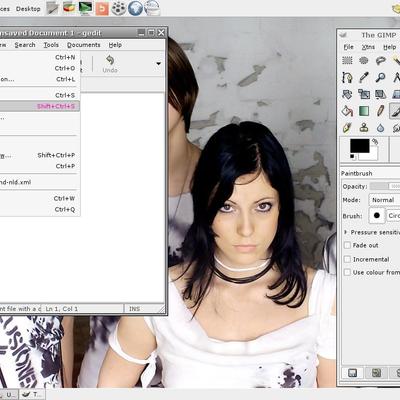The image size is (400, 400).
Task: Open the Tools menu in gedit
Action: pyautogui.click(x=51, y=45)
